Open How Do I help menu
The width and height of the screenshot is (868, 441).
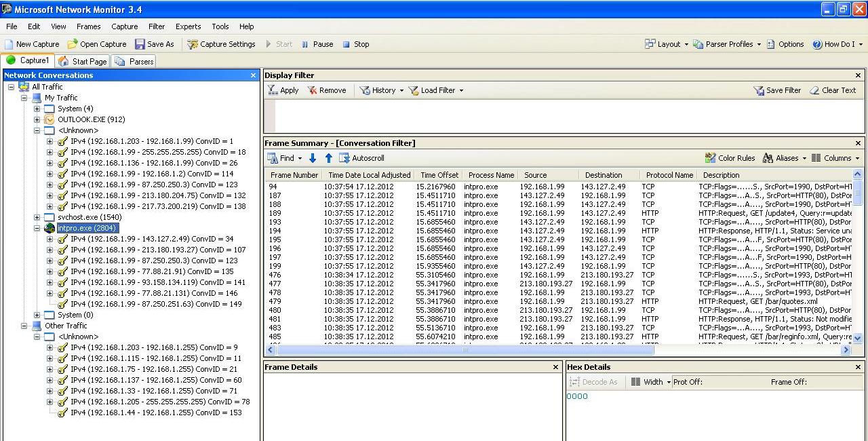coord(838,44)
